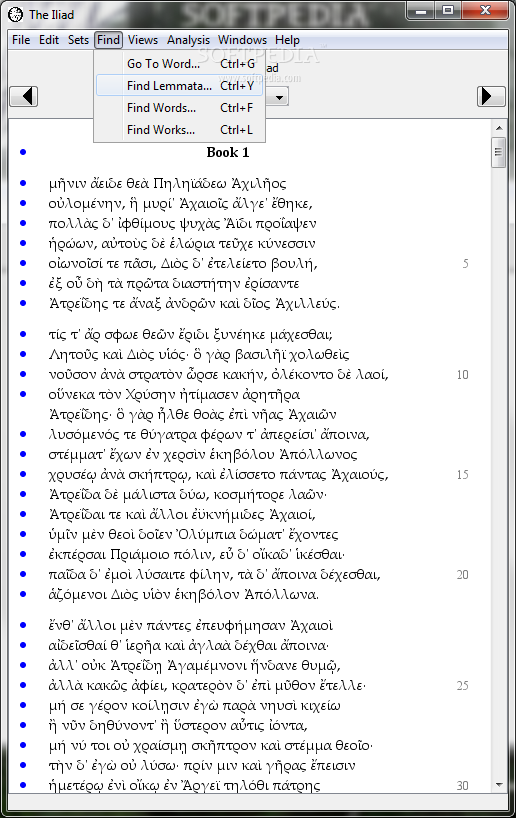Click bullet beside line starting ἡμετέρῳ ἐνὶ
The height and width of the screenshot is (818, 516).
(x=23, y=785)
